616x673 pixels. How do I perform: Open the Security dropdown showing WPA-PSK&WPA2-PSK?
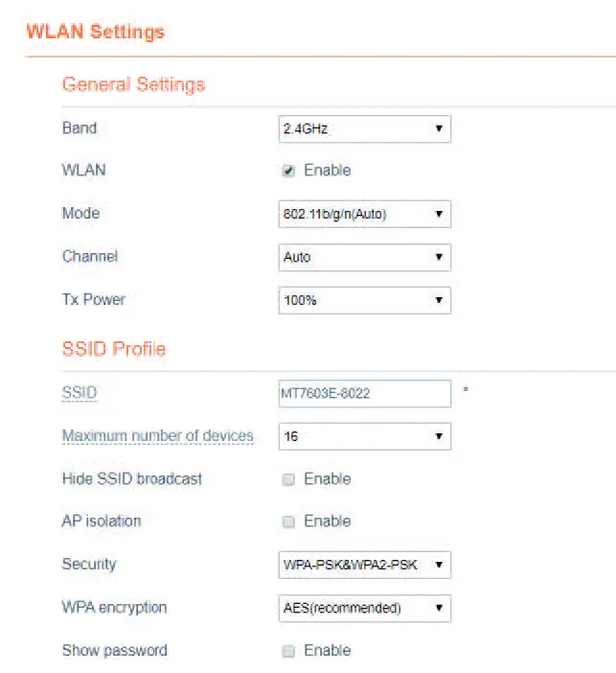pyautogui.click(x=364, y=565)
